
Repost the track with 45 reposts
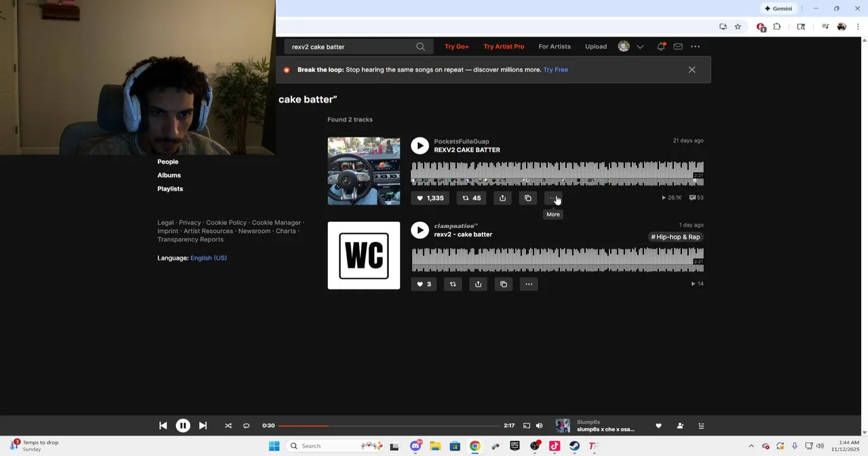coord(472,198)
